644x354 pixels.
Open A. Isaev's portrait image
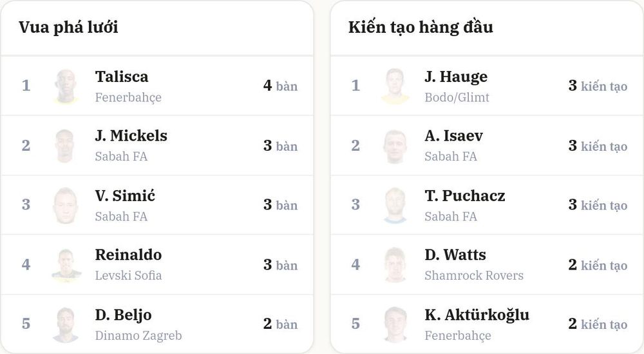395,146
